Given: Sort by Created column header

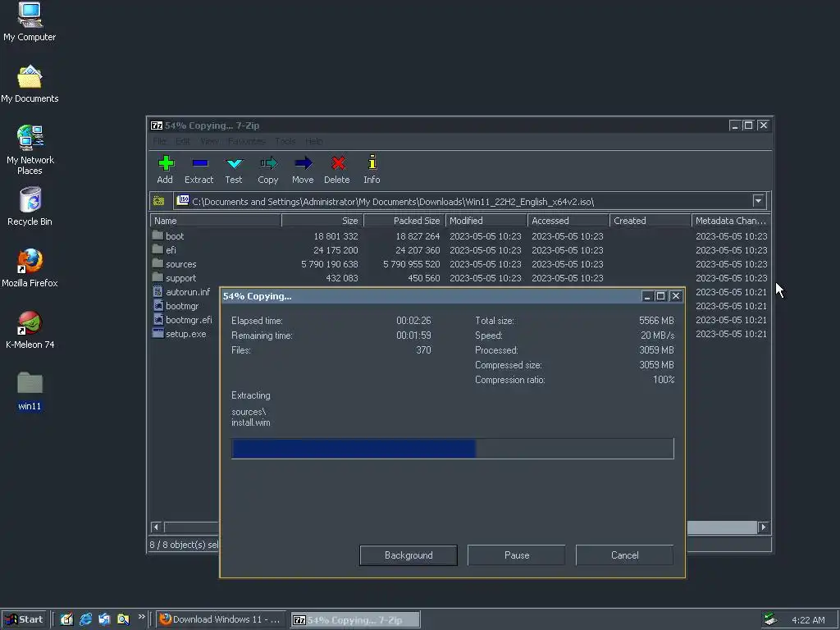Looking at the screenshot, I should (x=651, y=220).
